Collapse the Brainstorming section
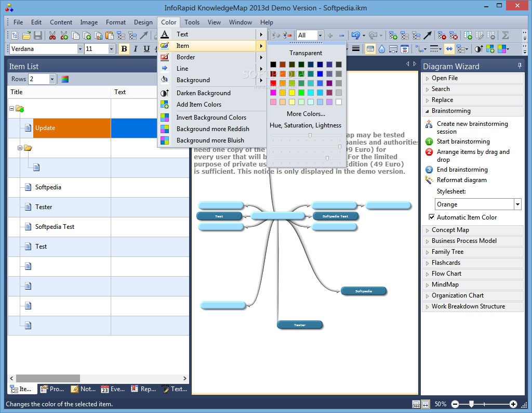The image size is (532, 413). (472, 111)
